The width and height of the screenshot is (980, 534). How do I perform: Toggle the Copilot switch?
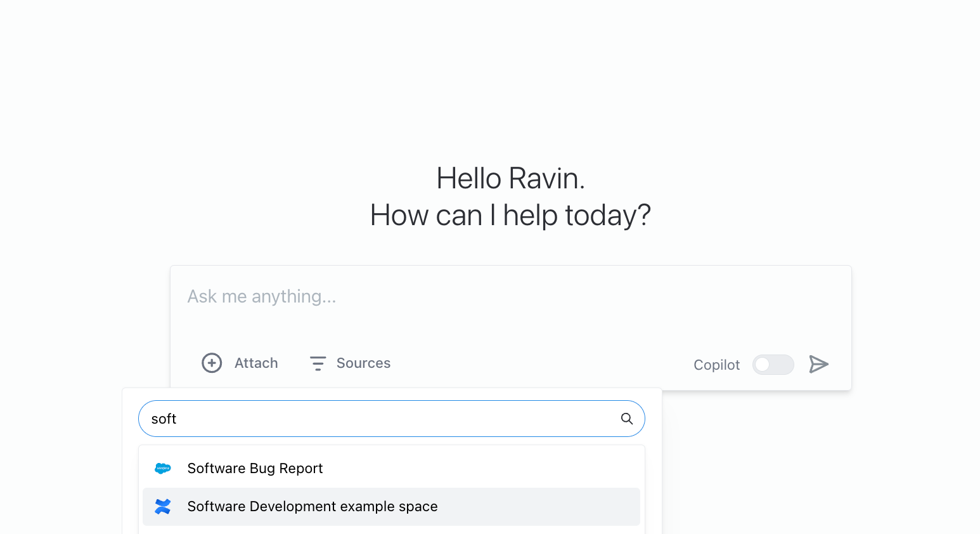click(773, 365)
